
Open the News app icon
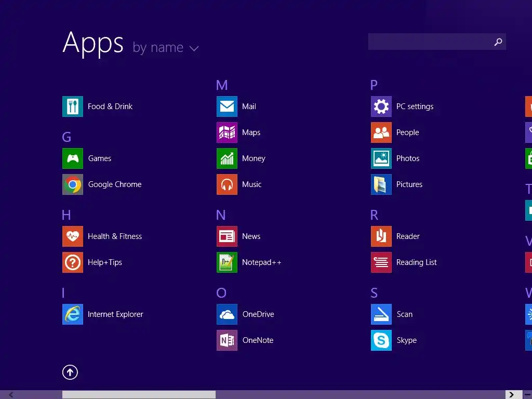pyautogui.click(x=227, y=236)
